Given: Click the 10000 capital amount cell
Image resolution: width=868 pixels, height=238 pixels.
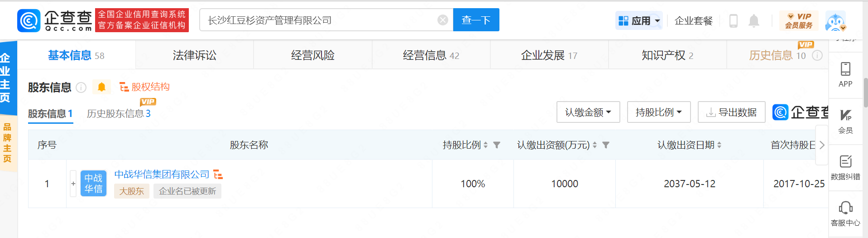Looking at the screenshot, I should 565,184.
